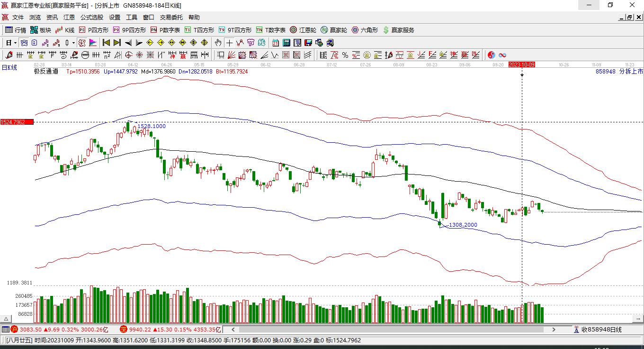Open the 板块 sector view
The image size is (644, 349).
pos(41,30)
